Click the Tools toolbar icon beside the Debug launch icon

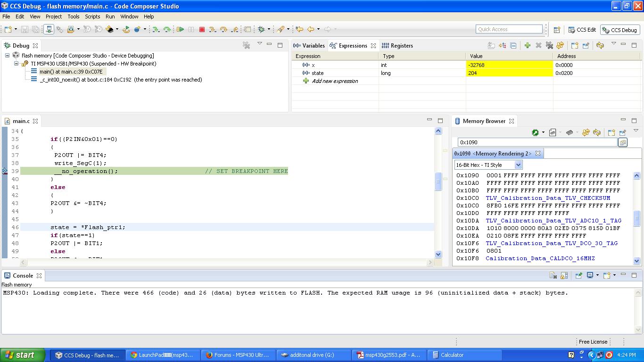click(x=281, y=29)
